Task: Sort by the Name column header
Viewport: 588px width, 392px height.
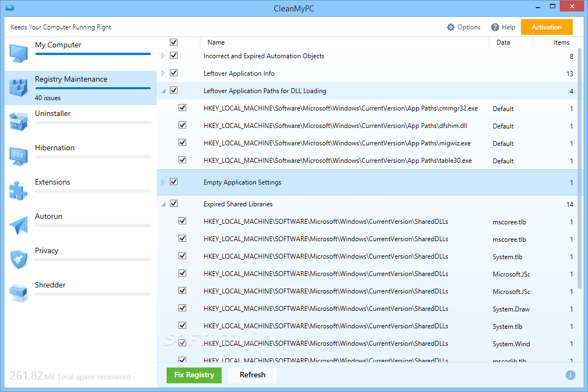Action: click(216, 42)
